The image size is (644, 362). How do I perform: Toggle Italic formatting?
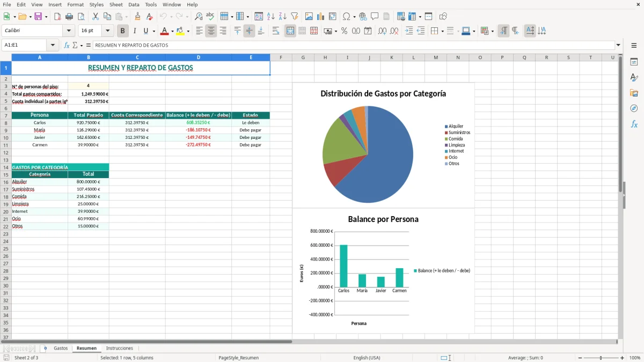(135, 31)
